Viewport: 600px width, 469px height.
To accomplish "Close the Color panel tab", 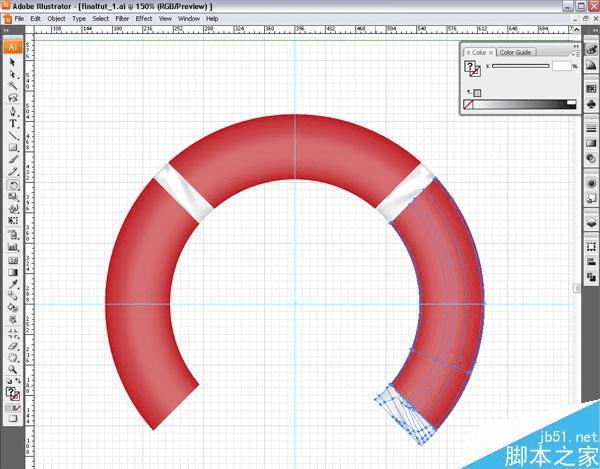I will coord(491,53).
